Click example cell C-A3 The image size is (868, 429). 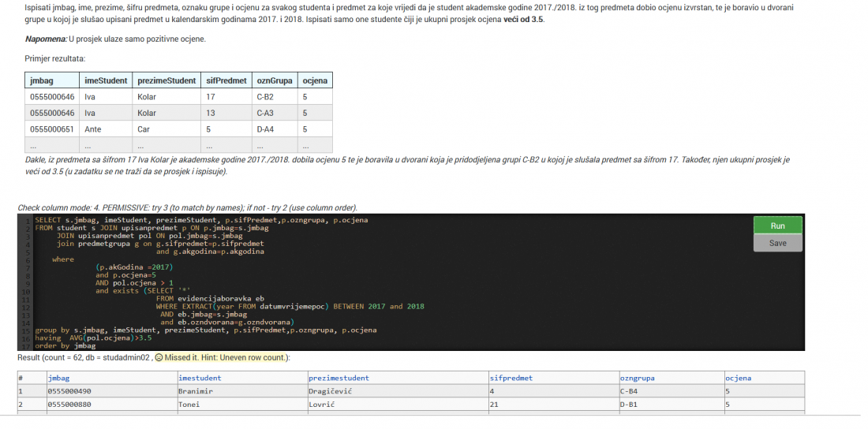(275, 113)
